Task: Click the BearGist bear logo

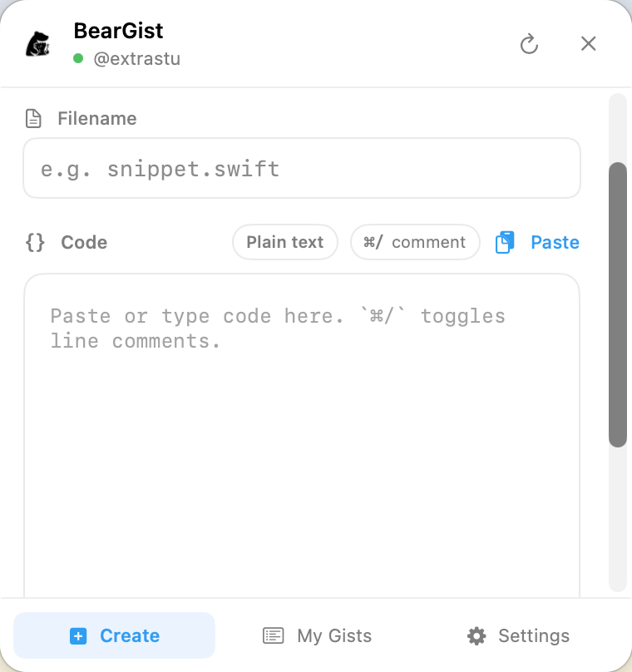Action: tap(37, 44)
